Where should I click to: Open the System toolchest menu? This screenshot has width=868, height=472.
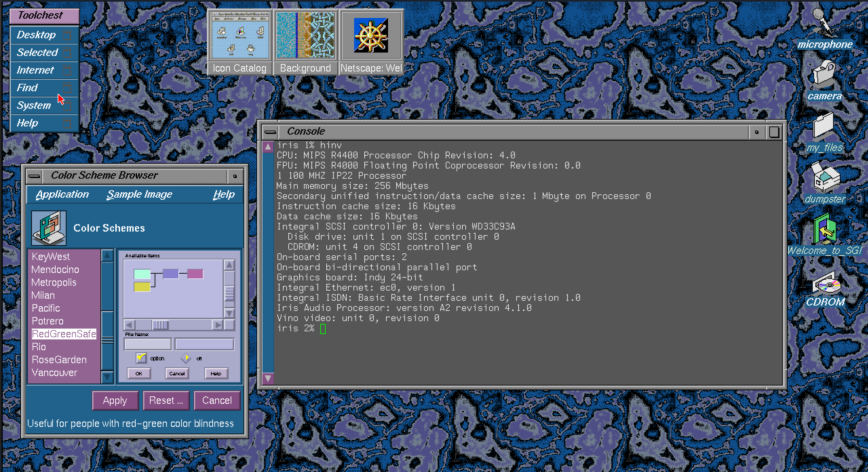tap(34, 105)
